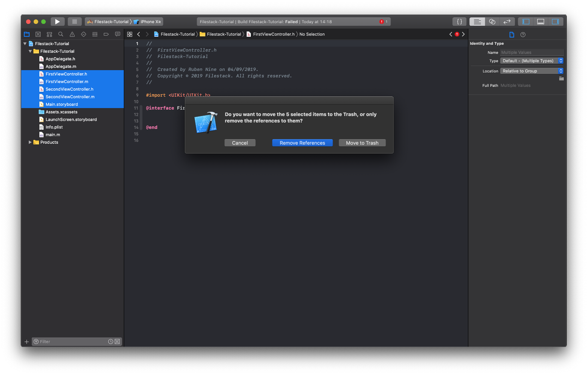Show the Project navigator folder tab

(27, 34)
